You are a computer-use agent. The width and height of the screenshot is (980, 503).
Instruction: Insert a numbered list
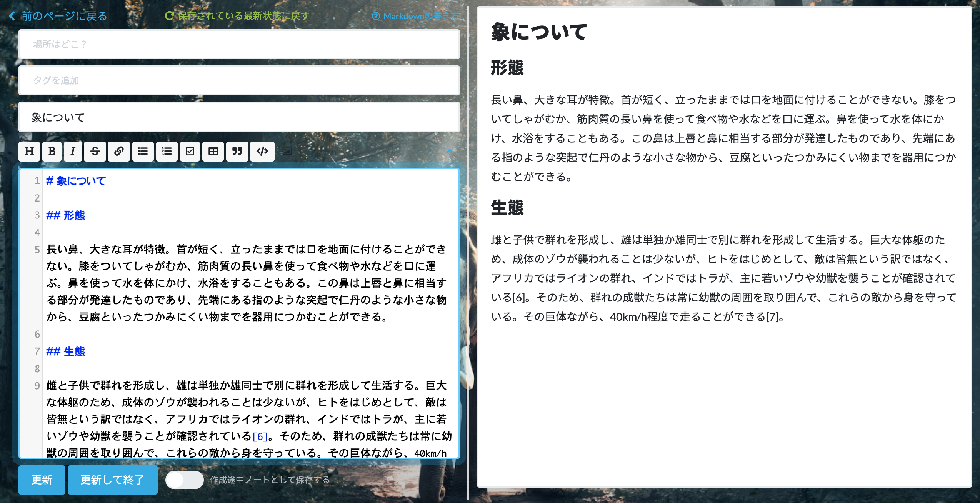pyautogui.click(x=167, y=151)
